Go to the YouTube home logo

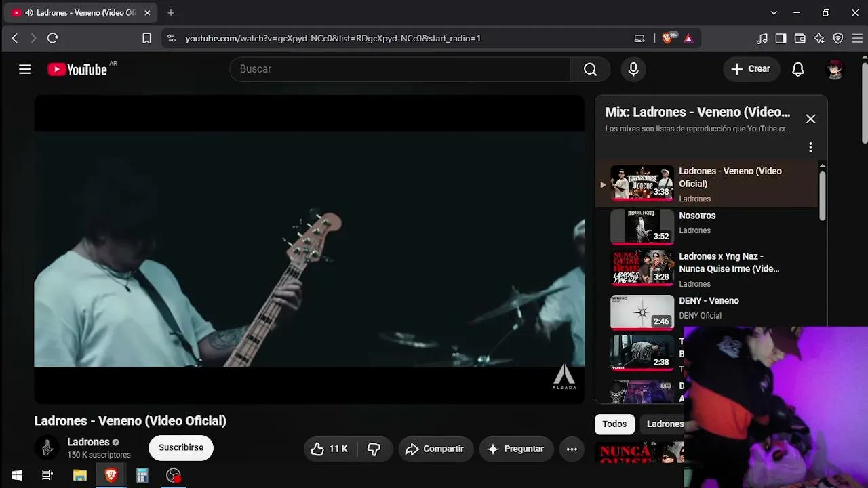(x=77, y=69)
